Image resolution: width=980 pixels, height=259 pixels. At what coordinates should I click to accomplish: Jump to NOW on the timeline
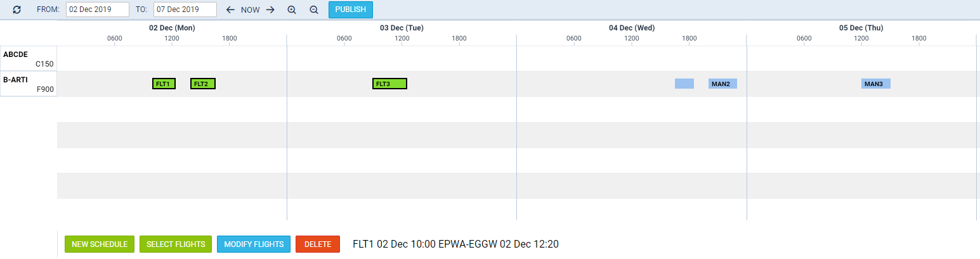click(x=250, y=9)
